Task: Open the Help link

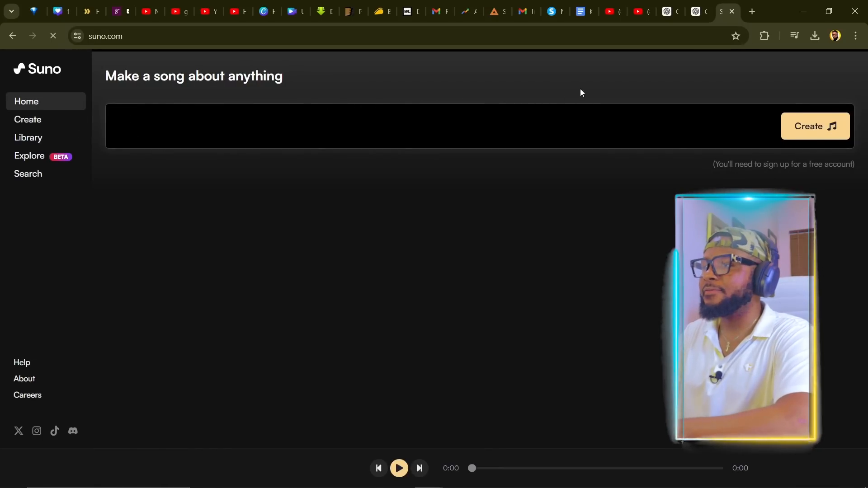Action: [22, 362]
